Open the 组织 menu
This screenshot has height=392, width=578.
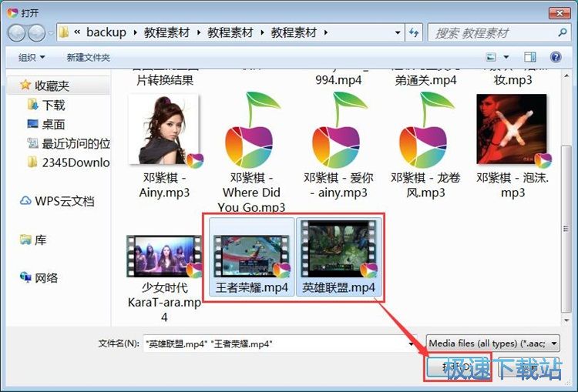[x=32, y=58]
